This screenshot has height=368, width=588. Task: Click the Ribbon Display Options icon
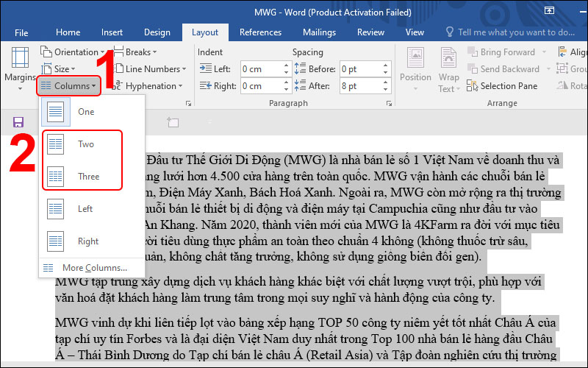[x=549, y=10]
